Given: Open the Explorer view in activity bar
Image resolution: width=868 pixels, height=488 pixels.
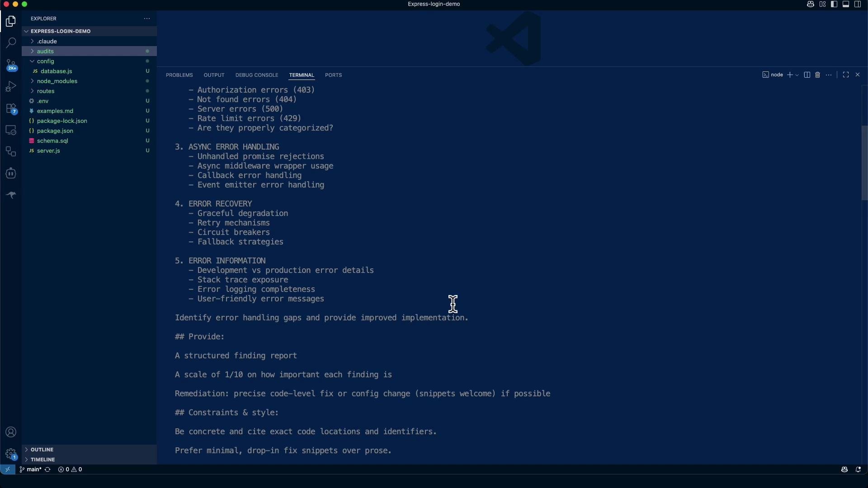Looking at the screenshot, I should coord(11,21).
